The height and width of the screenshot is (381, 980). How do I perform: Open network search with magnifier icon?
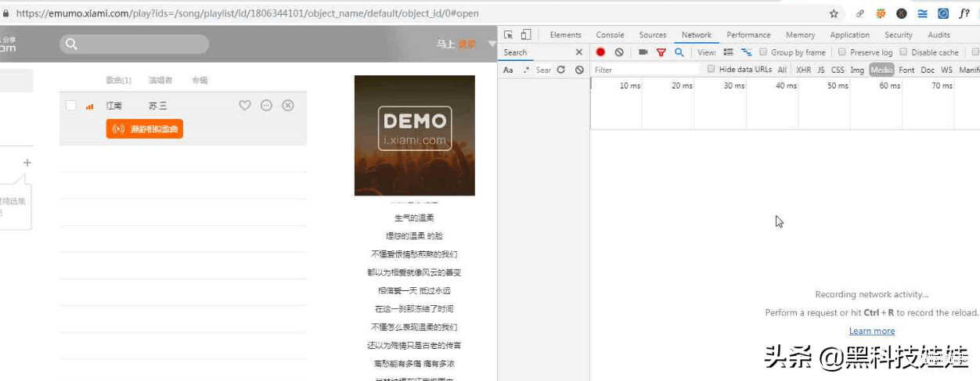[679, 52]
